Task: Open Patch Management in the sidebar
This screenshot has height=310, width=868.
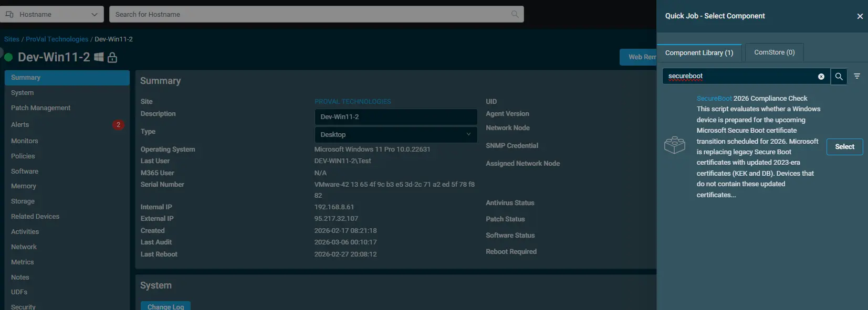Action: (x=40, y=108)
